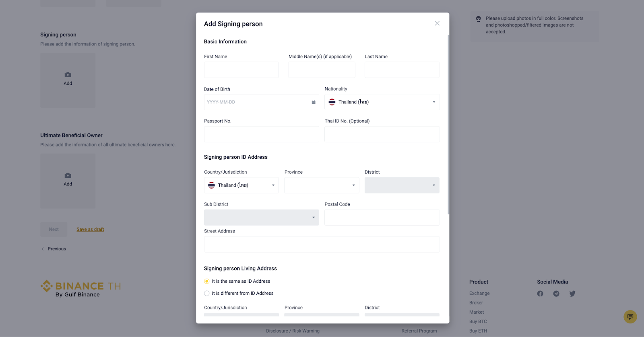Open the Telegram social media icon
The image size is (644, 337).
pos(556,294)
